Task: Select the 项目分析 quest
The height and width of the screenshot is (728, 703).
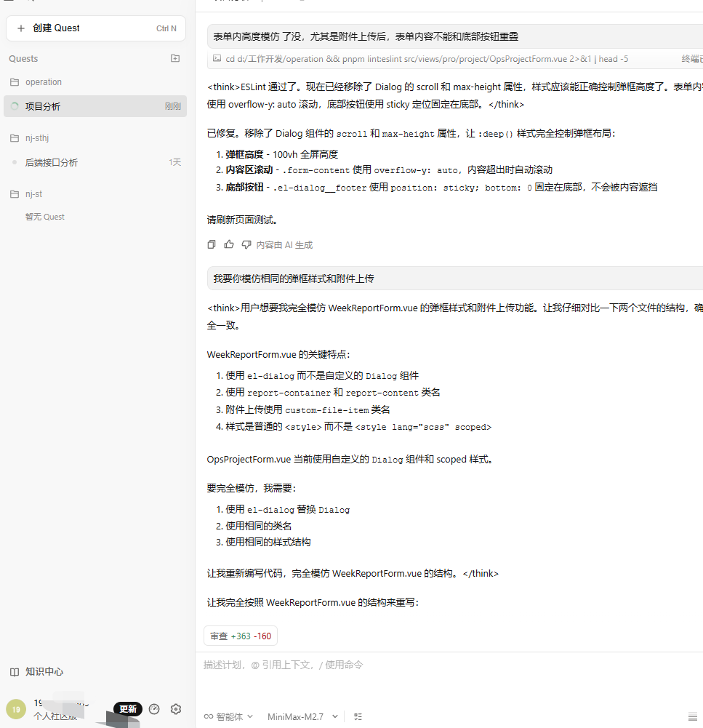Action: pos(95,106)
